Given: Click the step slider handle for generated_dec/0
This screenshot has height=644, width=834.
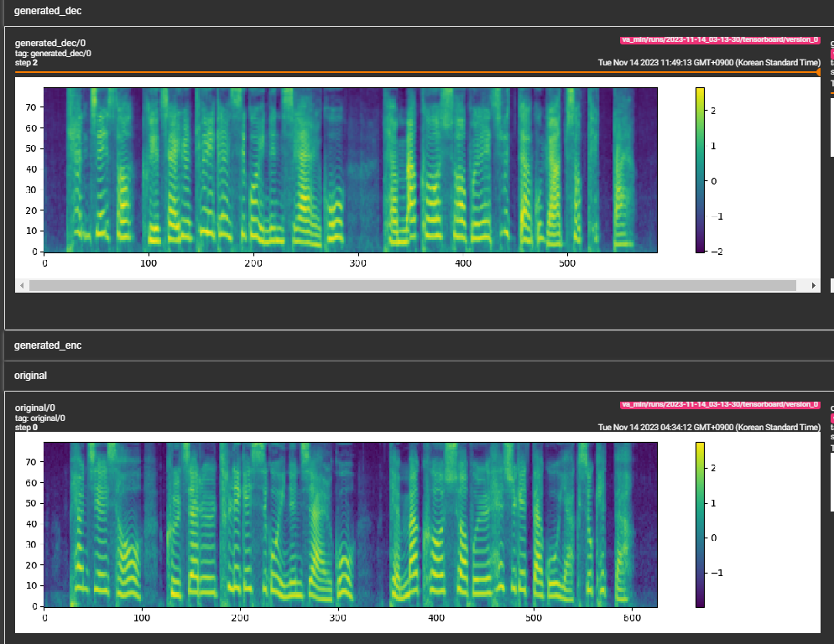Looking at the screenshot, I should tap(819, 72).
